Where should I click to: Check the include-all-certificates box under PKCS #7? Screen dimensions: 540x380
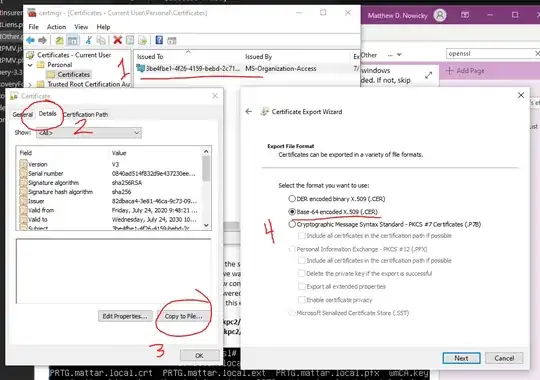[301, 236]
